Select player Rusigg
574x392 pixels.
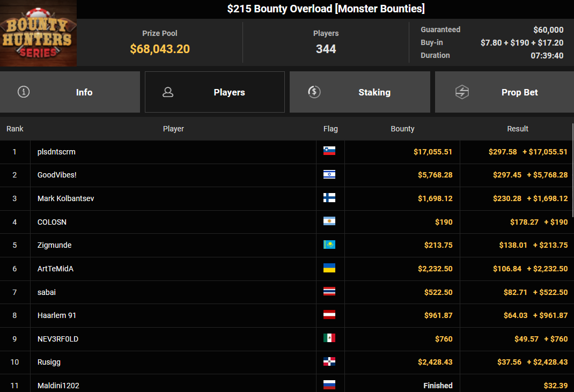tap(49, 363)
